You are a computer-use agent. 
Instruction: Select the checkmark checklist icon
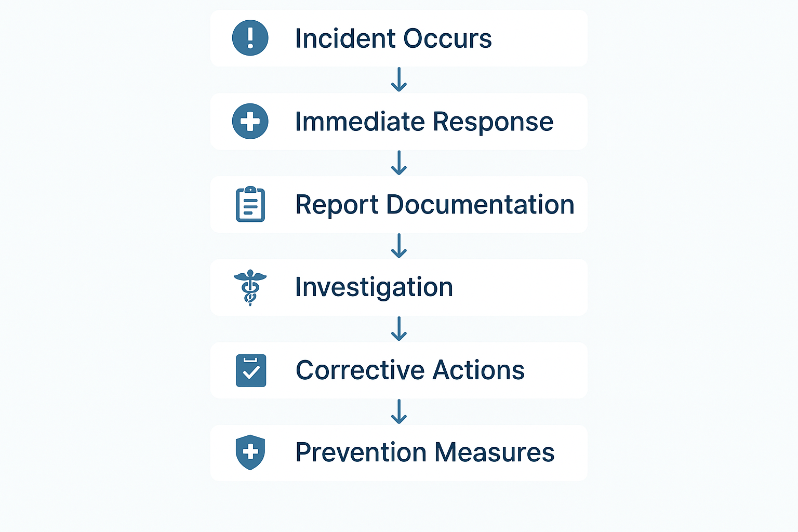251,370
